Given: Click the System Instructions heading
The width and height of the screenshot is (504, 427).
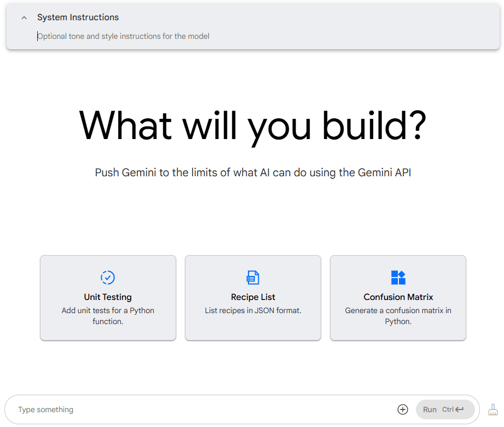Looking at the screenshot, I should click(x=78, y=18).
